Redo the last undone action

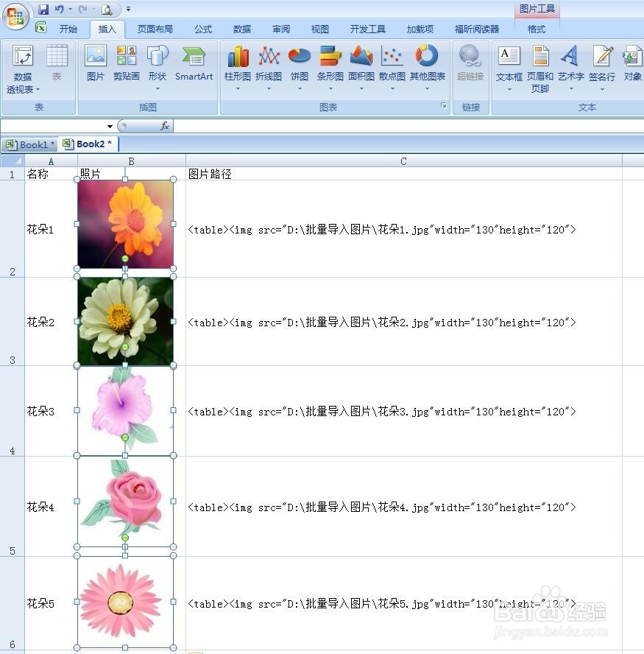coord(83,9)
